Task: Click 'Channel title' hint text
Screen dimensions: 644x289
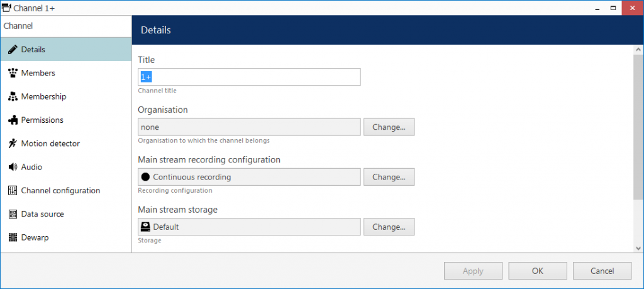Action: (x=157, y=91)
